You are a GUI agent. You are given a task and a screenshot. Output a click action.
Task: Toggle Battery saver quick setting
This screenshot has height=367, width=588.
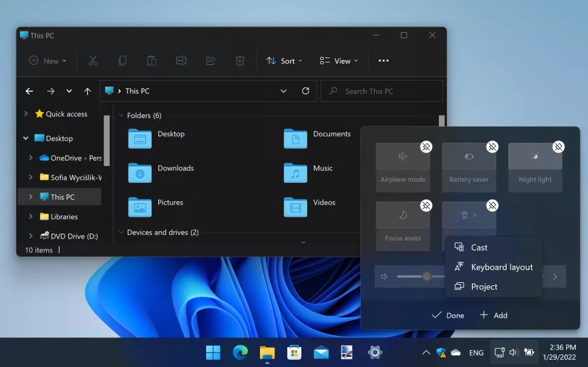(469, 156)
